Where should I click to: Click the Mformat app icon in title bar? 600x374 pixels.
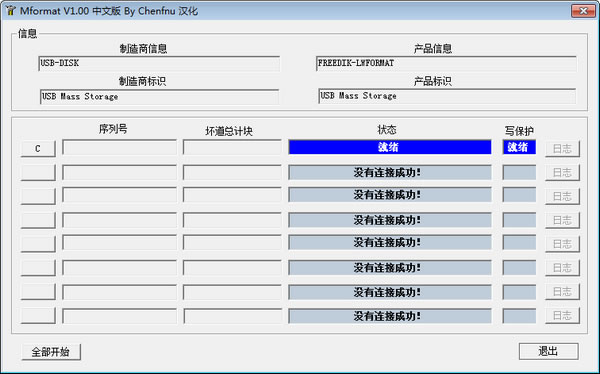pyautogui.click(x=10, y=11)
